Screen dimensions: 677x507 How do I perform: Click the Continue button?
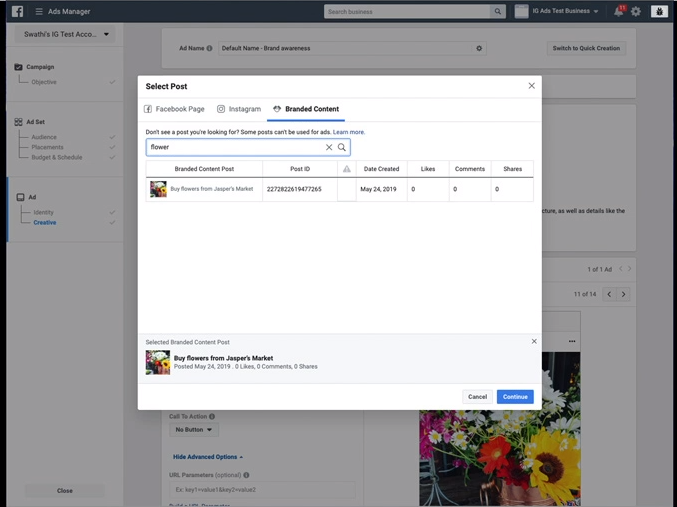pos(515,397)
